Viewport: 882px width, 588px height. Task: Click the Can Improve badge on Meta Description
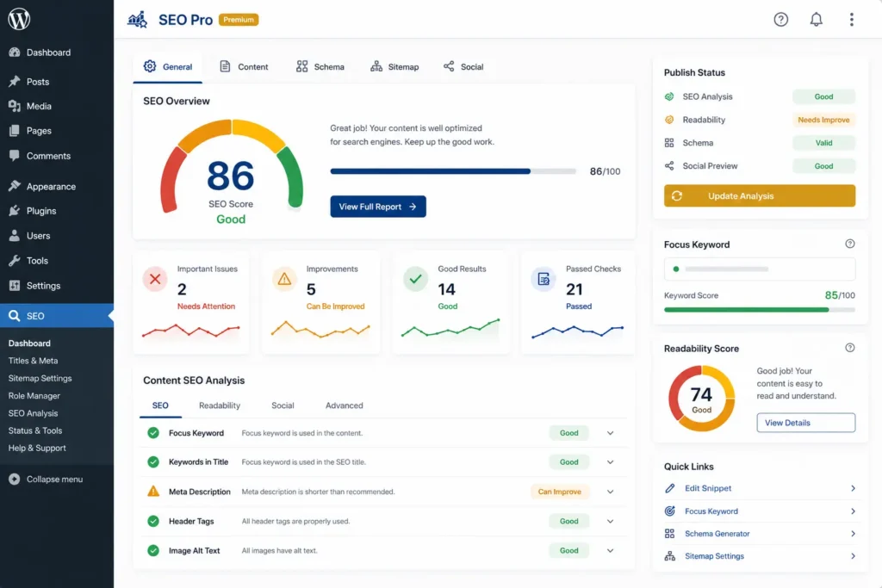click(x=560, y=492)
